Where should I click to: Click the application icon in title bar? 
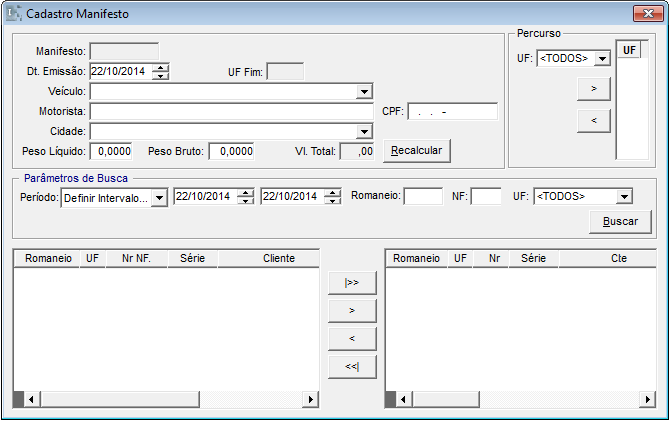pyautogui.click(x=13, y=15)
